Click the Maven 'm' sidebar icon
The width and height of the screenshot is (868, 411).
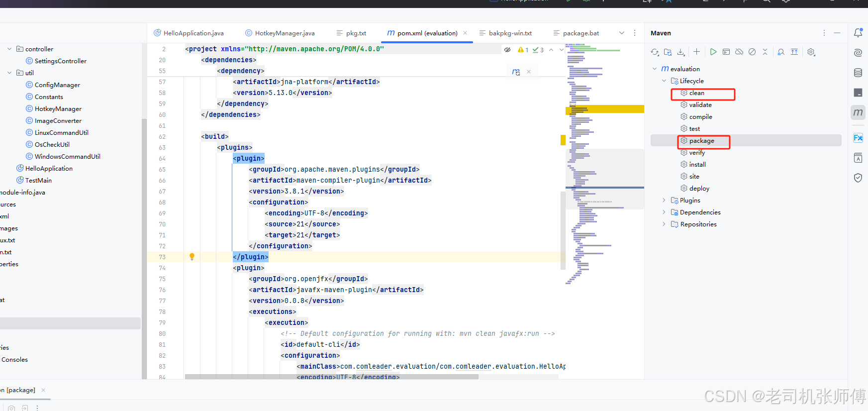point(858,112)
